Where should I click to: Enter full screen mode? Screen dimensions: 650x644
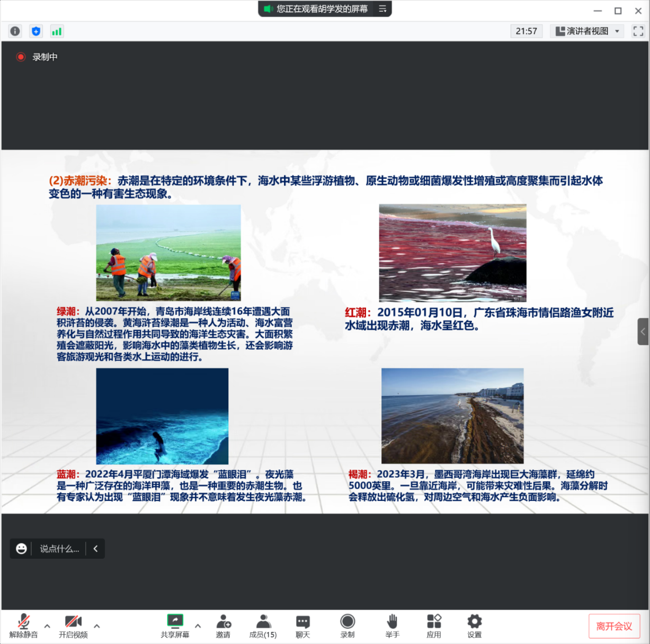[638, 31]
